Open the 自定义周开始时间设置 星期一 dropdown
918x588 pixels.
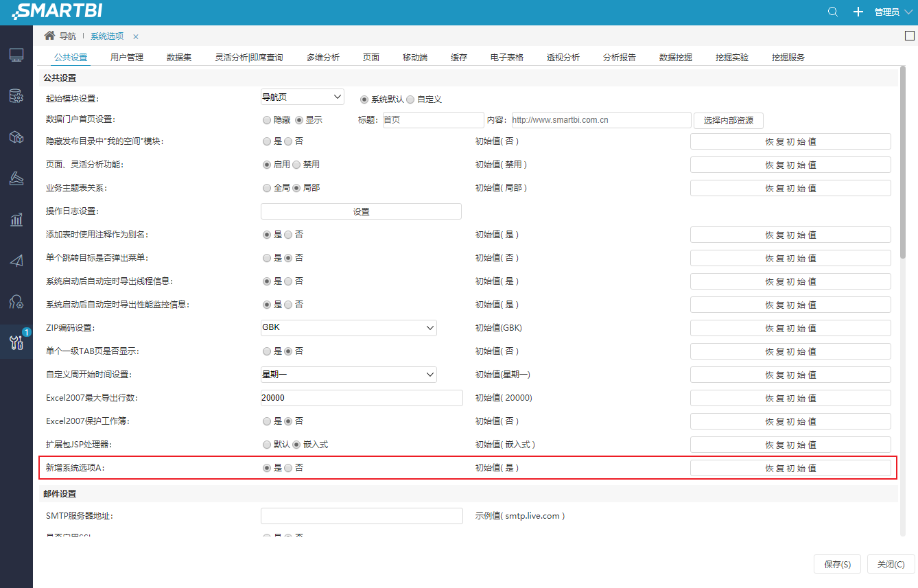(x=349, y=375)
